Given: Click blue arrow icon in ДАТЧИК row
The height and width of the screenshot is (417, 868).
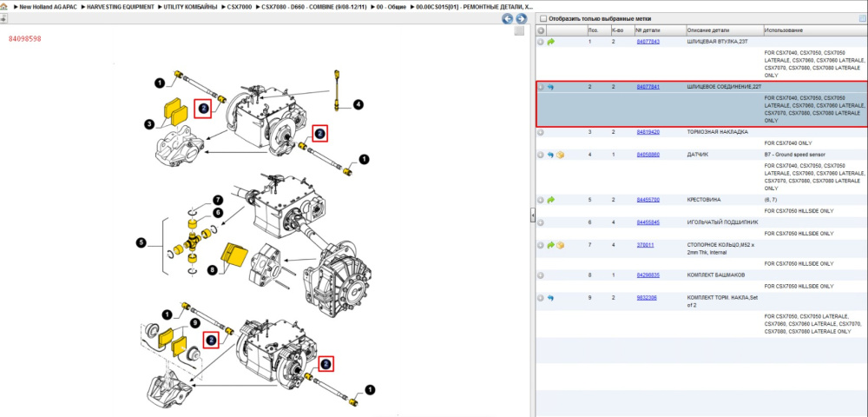Looking at the screenshot, I should tap(551, 155).
